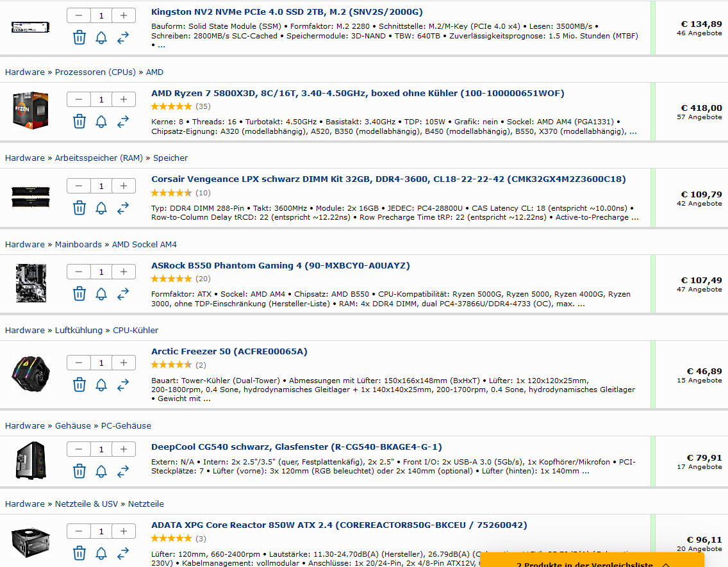View € 79,91 price with 17 Angebote
The image size is (728, 567).
(699, 462)
